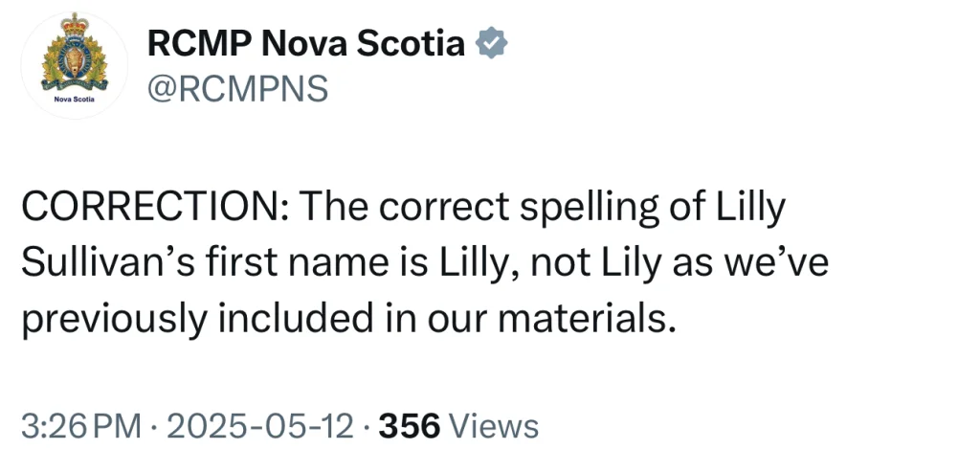Click the 356 view count number
The height and width of the screenshot is (472, 980).
(x=409, y=425)
